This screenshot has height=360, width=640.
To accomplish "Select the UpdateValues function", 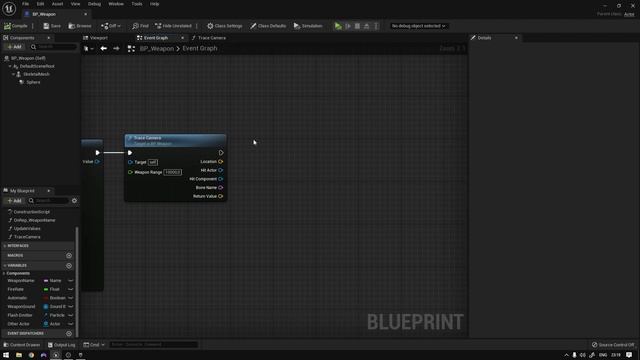I will click(x=27, y=229).
